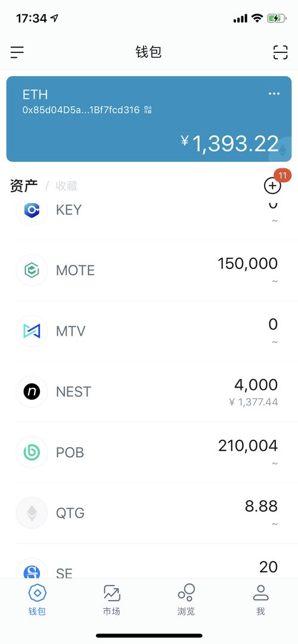Tap the POB token logo
The image size is (298, 644).
(32, 452)
